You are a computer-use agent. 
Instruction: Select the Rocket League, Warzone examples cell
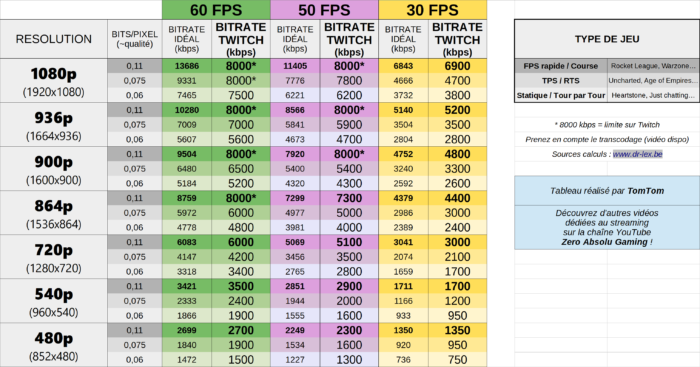pos(653,66)
